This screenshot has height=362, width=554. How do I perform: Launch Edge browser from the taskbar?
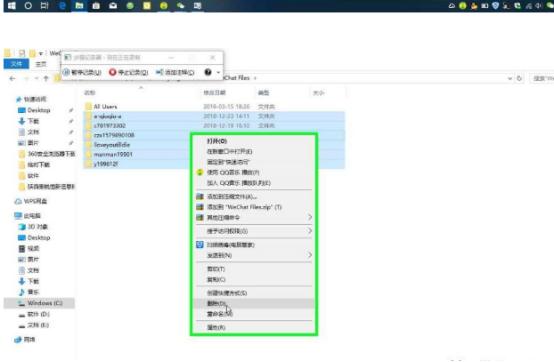coord(62,6)
